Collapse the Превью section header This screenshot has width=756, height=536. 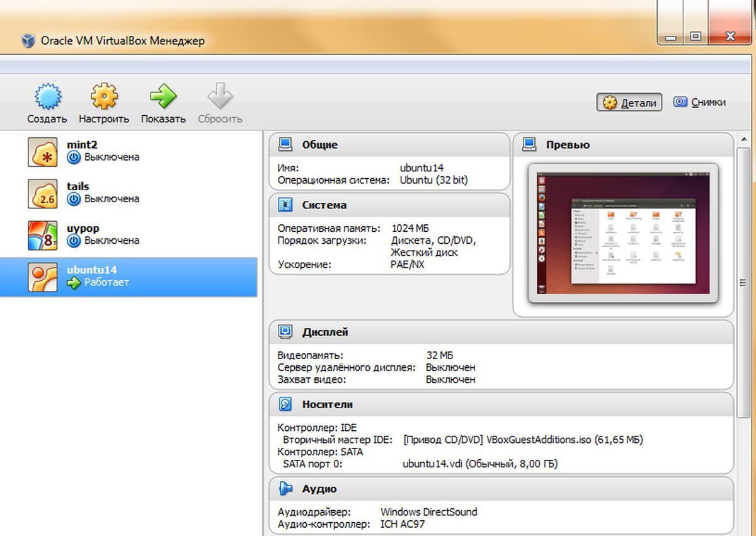pyautogui.click(x=568, y=145)
